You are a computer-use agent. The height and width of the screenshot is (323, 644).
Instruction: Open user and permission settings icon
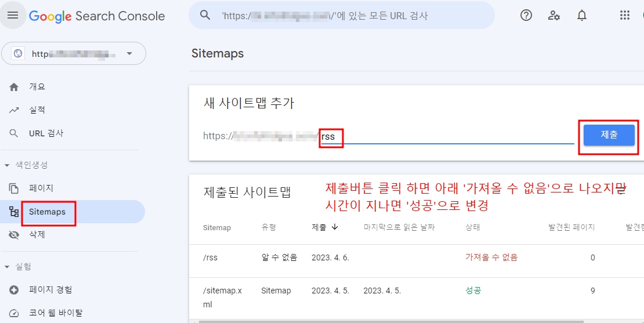553,15
